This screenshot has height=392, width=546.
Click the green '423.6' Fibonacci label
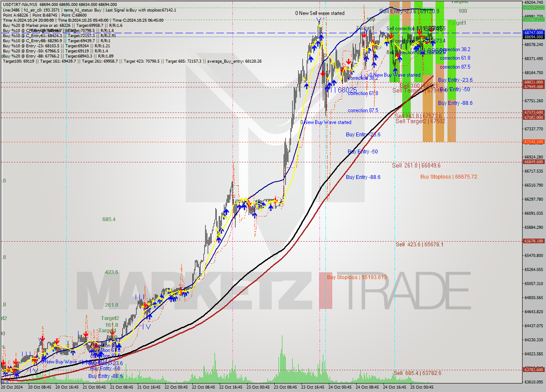[111, 272]
